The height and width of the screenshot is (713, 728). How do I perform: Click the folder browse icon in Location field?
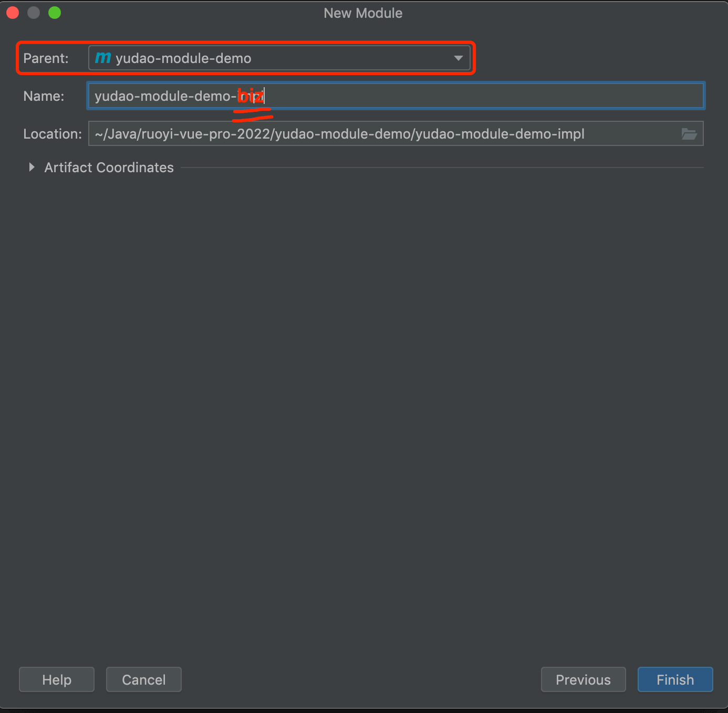coord(689,134)
